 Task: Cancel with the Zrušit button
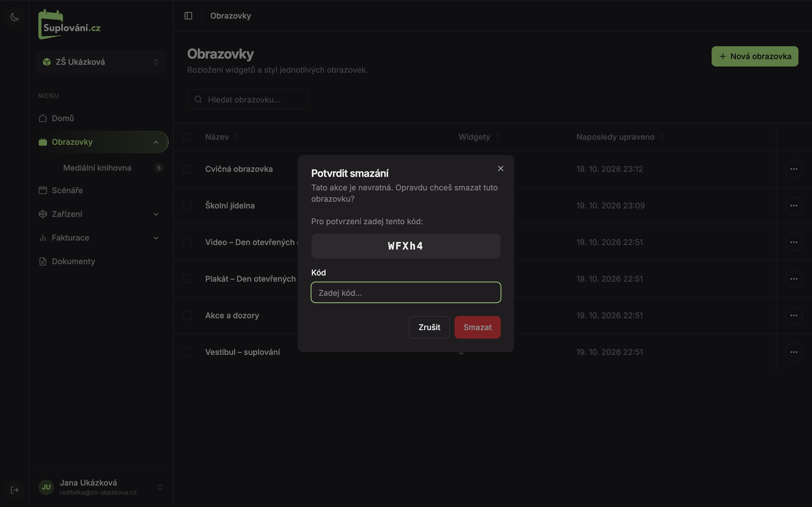429,327
